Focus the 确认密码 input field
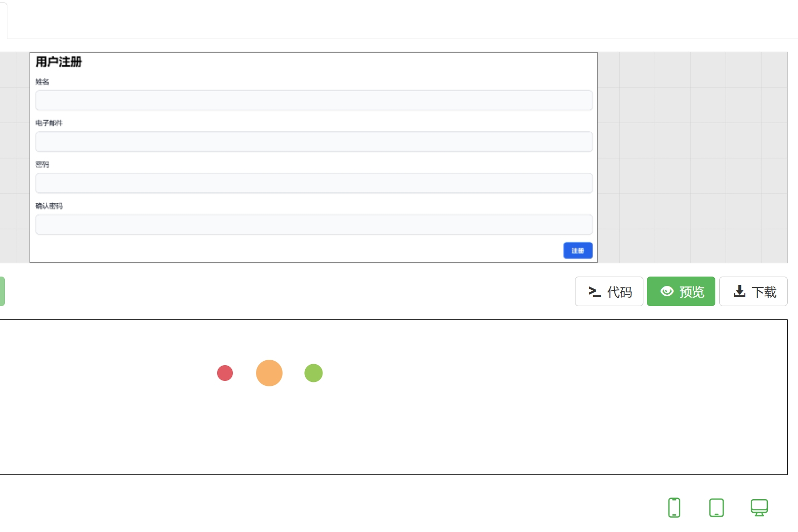The height and width of the screenshot is (532, 798). point(314,224)
